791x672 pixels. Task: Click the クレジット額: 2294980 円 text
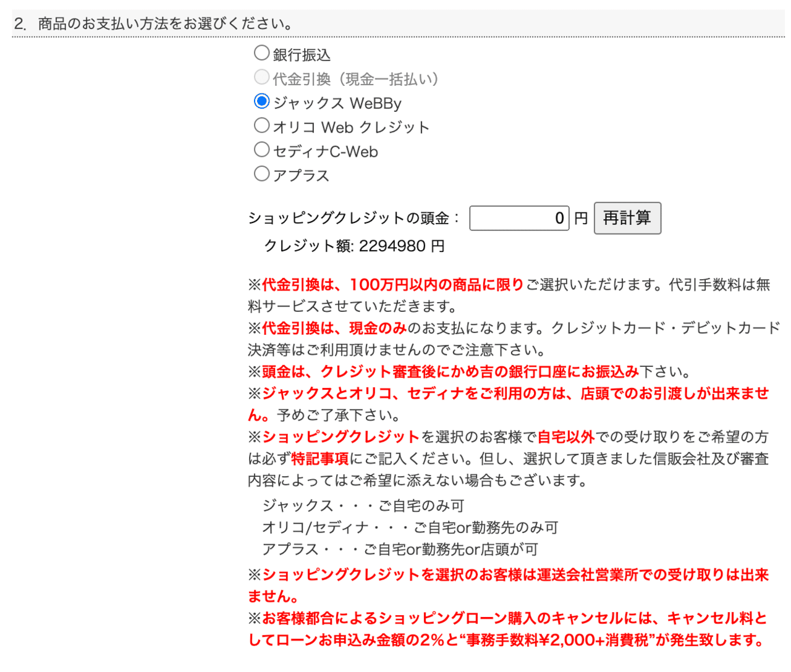tap(354, 246)
